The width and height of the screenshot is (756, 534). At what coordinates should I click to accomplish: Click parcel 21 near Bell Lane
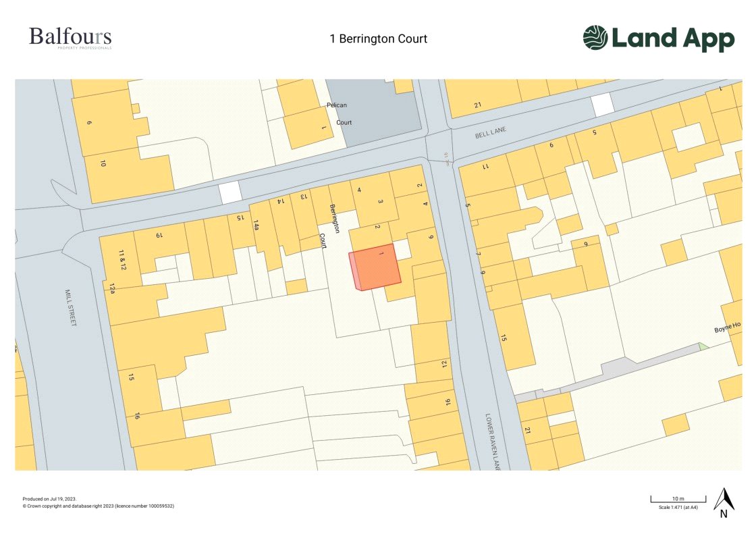point(479,105)
